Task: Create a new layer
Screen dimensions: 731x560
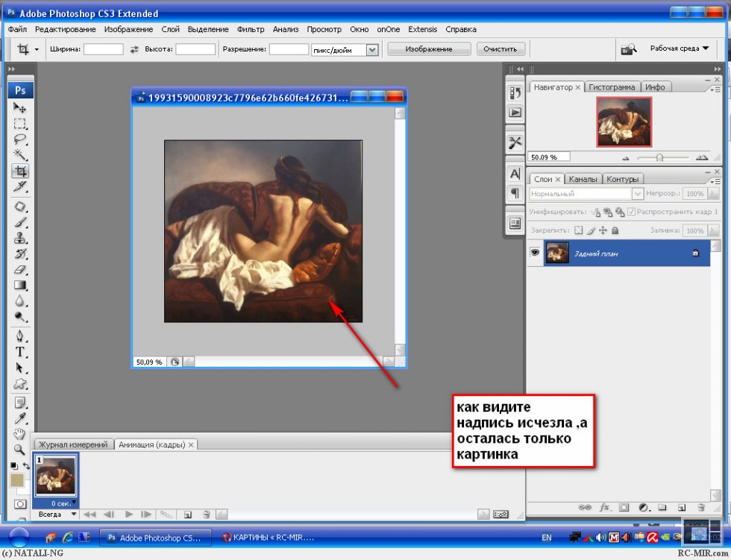Action: [x=682, y=507]
